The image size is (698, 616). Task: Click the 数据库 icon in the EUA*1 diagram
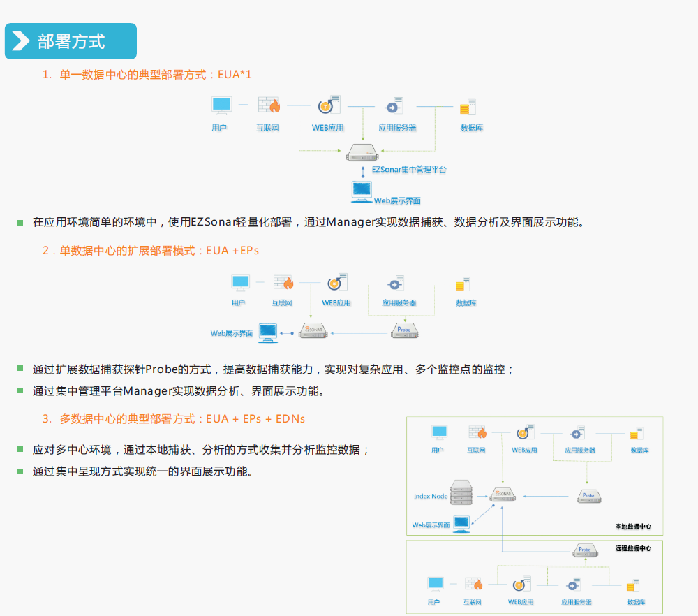coord(468,107)
